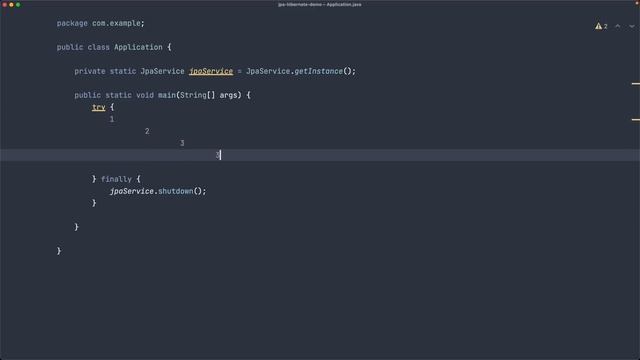Go to next highlighted error arrow
This screenshot has width=640, height=360.
(x=632, y=26)
